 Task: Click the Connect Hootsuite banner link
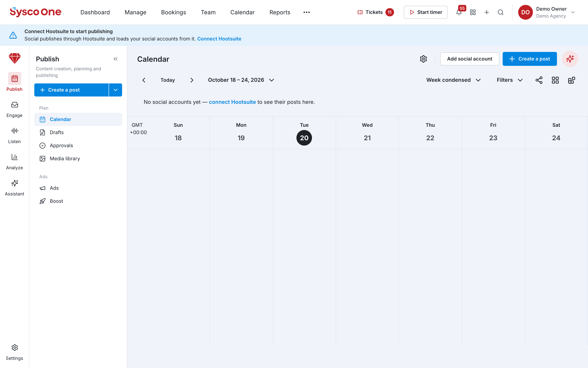(219, 39)
